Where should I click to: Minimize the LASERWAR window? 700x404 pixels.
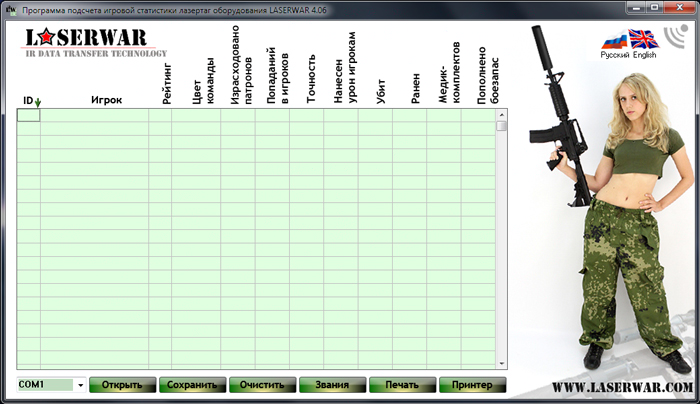click(x=637, y=8)
